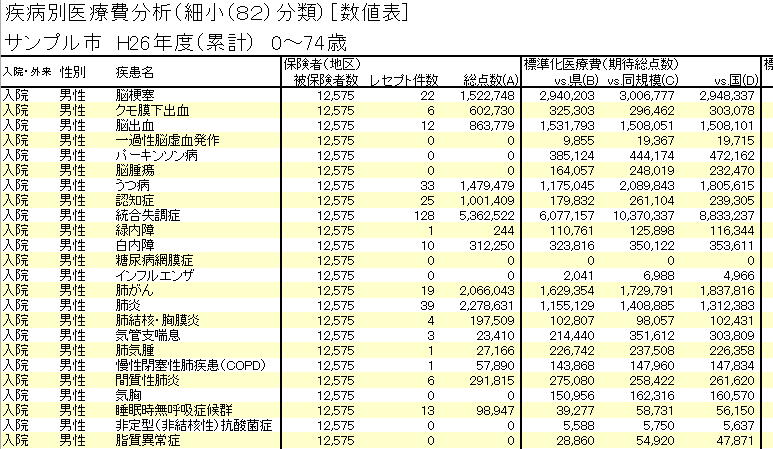The height and width of the screenshot is (449, 773).
Task: Click the 疾患名 column header
Action: click(134, 72)
